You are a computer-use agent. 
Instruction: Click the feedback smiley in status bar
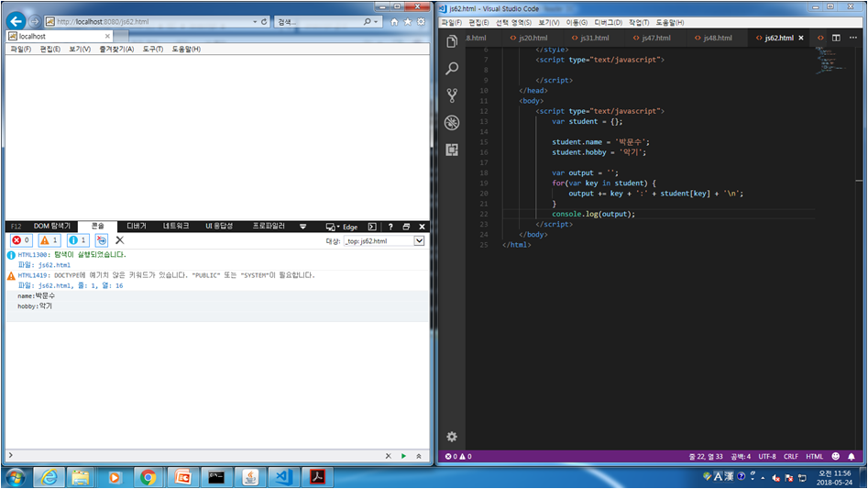pyautogui.click(x=835, y=456)
